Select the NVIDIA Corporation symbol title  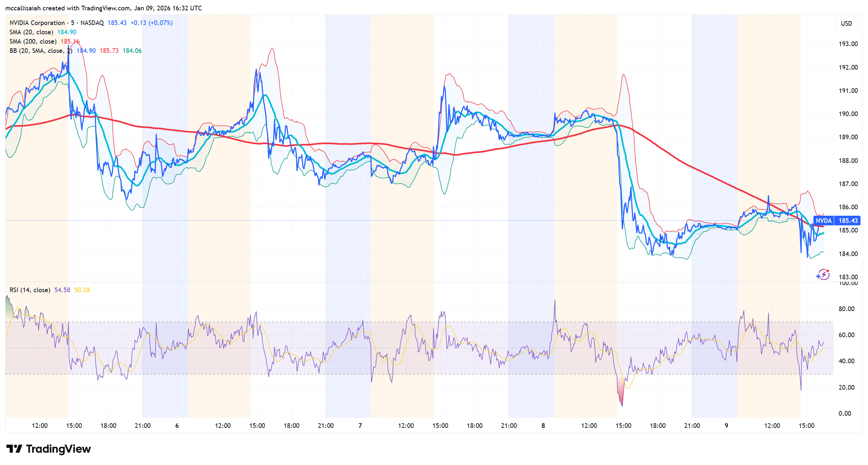pyautogui.click(x=37, y=23)
